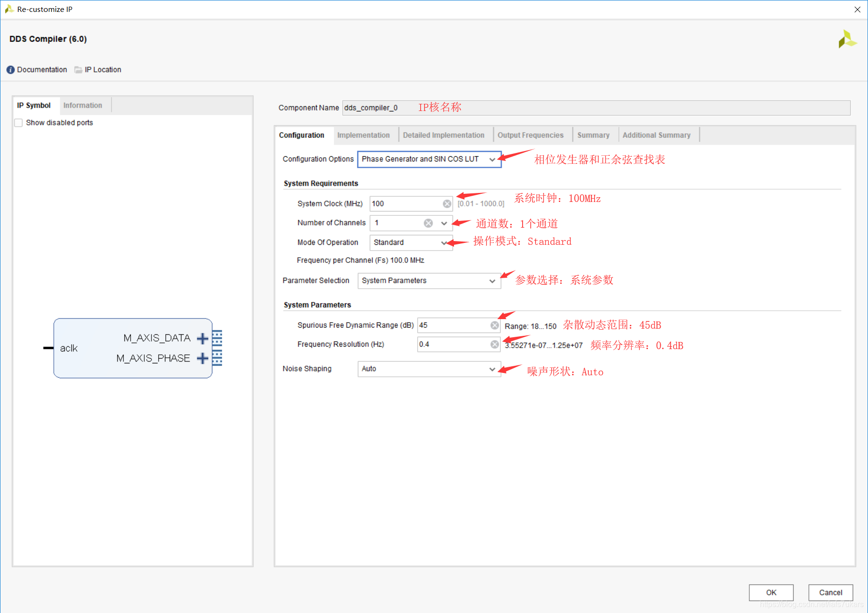Expand the M_AXIS_PHASE port plus icon

coord(202,358)
